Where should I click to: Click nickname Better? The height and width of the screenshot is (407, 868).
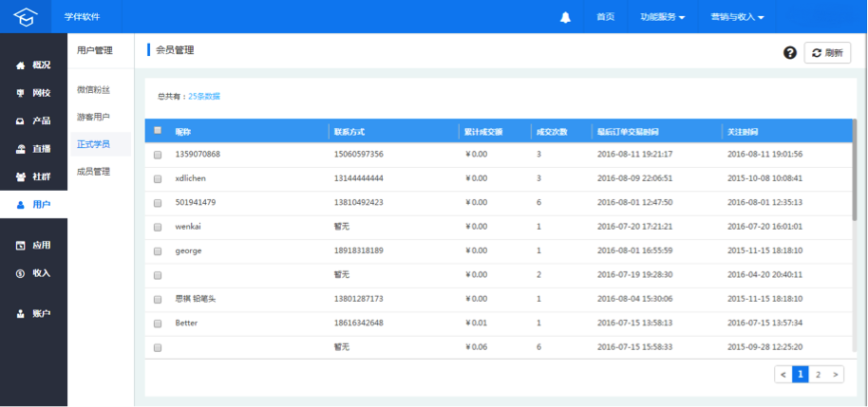pos(186,323)
